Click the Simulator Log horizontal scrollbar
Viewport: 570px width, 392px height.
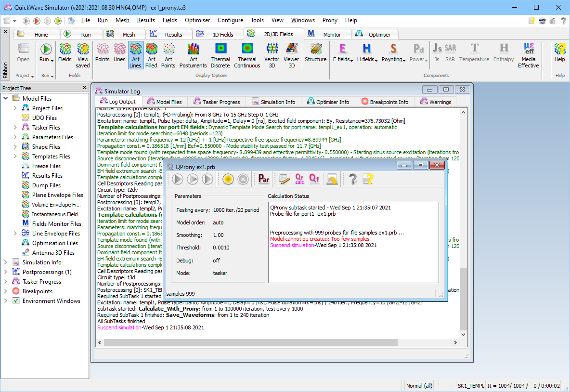click(x=251, y=342)
